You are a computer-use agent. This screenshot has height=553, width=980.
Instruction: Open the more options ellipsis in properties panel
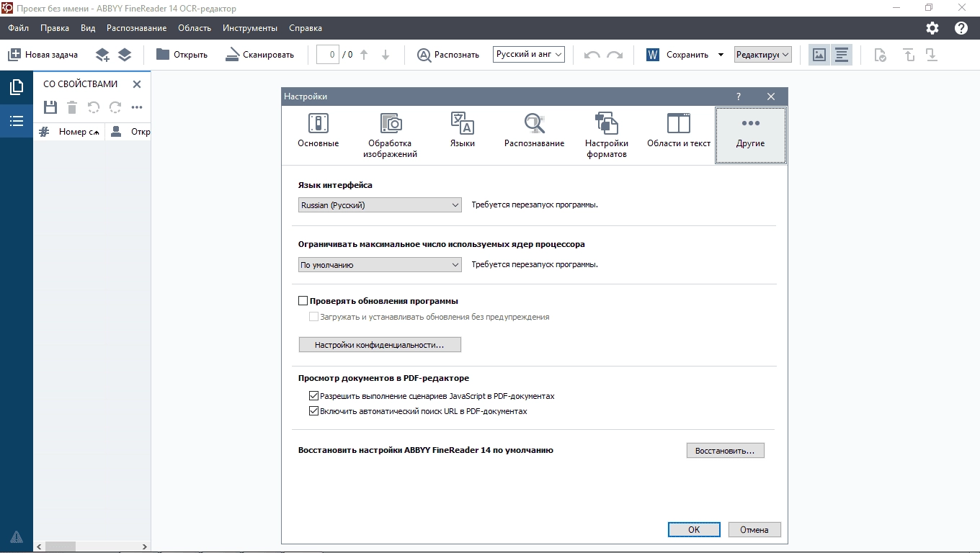[137, 107]
